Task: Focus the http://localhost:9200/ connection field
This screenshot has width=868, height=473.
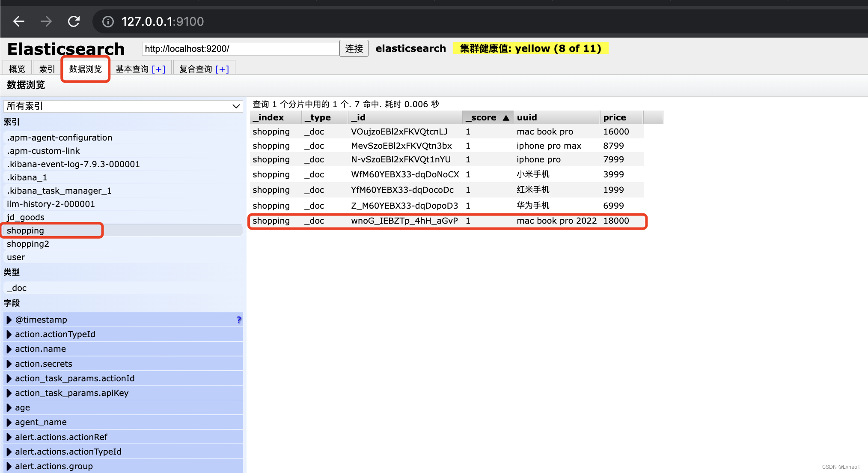Action: [241, 49]
